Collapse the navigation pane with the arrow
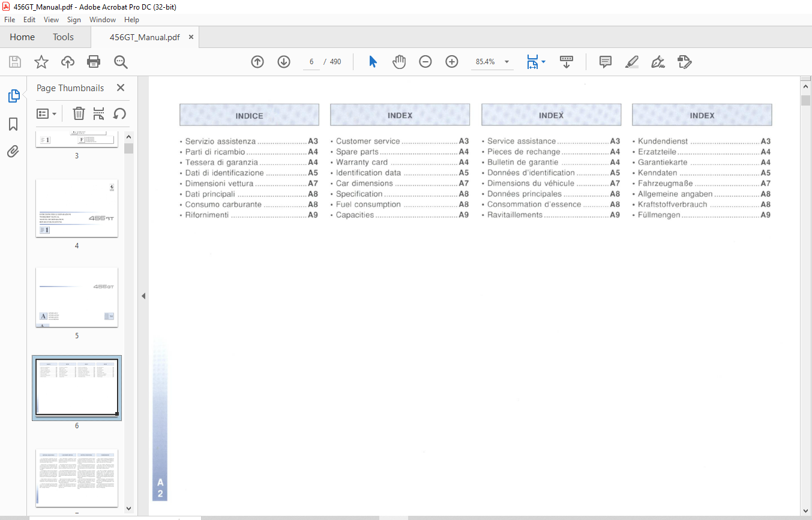Image resolution: width=812 pixels, height=520 pixels. click(143, 296)
